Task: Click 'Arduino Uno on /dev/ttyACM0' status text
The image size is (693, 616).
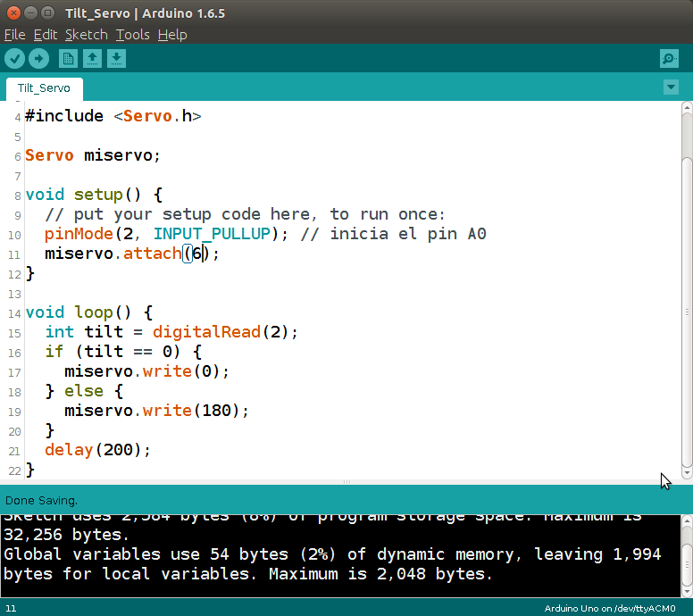Action: (610, 609)
